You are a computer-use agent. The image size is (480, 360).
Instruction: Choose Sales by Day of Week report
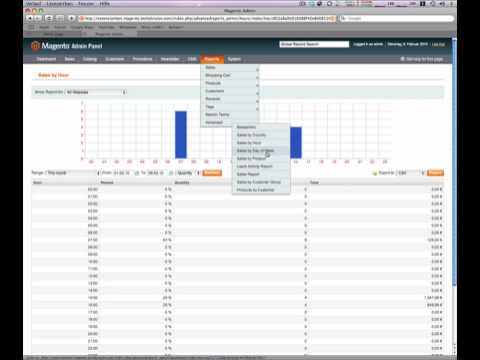tap(261, 151)
